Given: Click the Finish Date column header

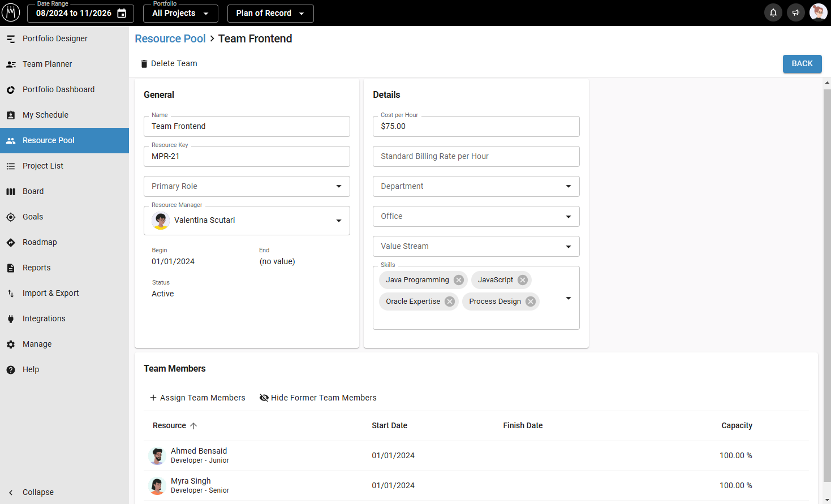Looking at the screenshot, I should [x=523, y=425].
